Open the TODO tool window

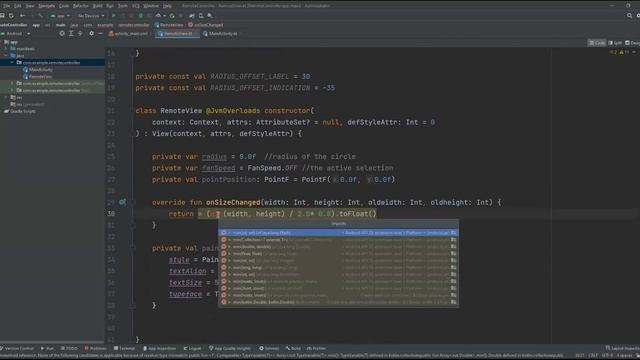(69, 348)
